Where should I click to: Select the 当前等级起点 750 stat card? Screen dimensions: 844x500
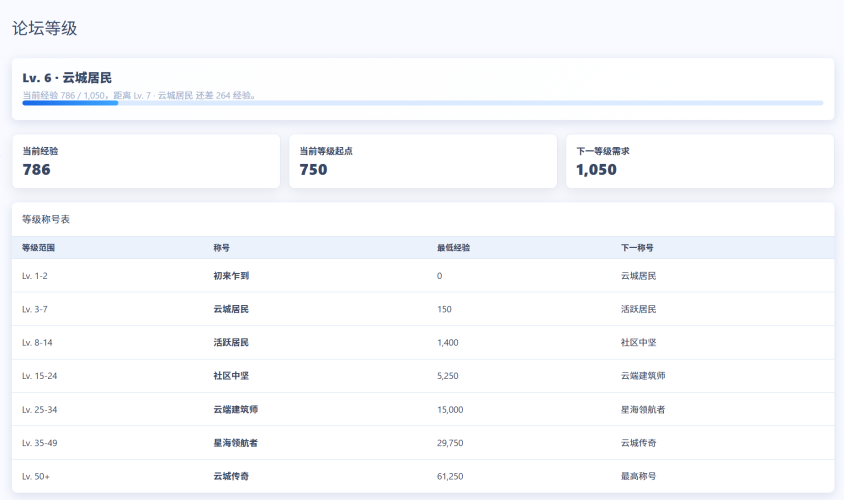(x=423, y=161)
